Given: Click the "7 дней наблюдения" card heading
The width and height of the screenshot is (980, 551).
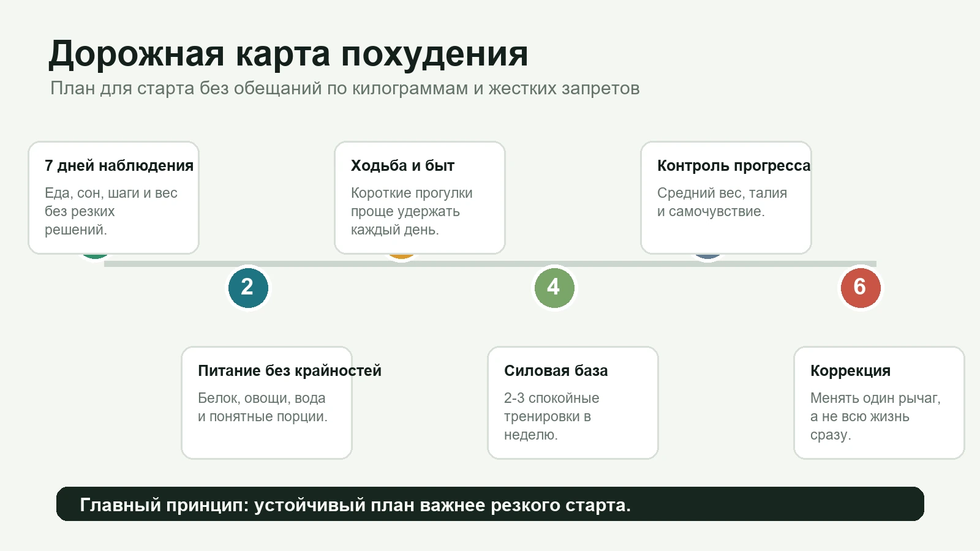Looking at the screenshot, I should click(119, 165).
